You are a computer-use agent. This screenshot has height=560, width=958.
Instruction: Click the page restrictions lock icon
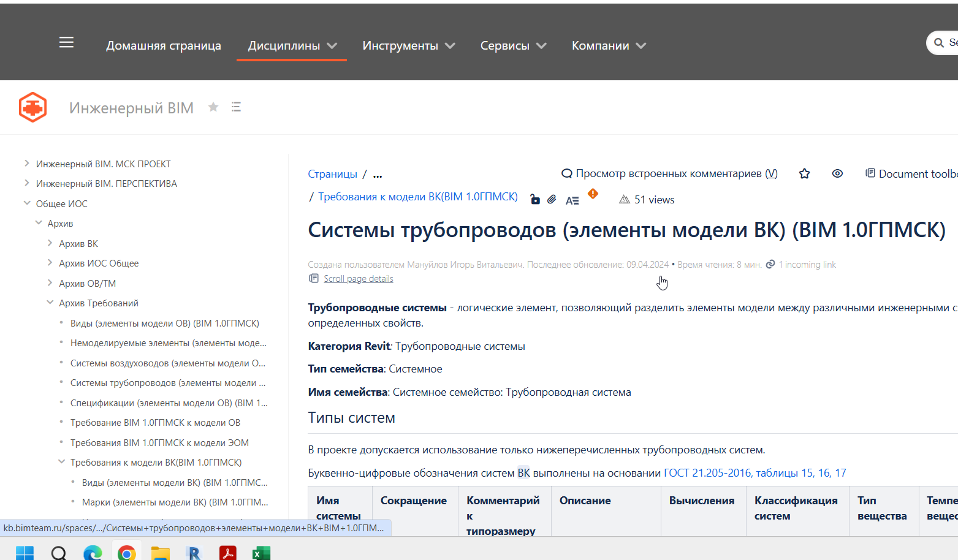point(535,199)
